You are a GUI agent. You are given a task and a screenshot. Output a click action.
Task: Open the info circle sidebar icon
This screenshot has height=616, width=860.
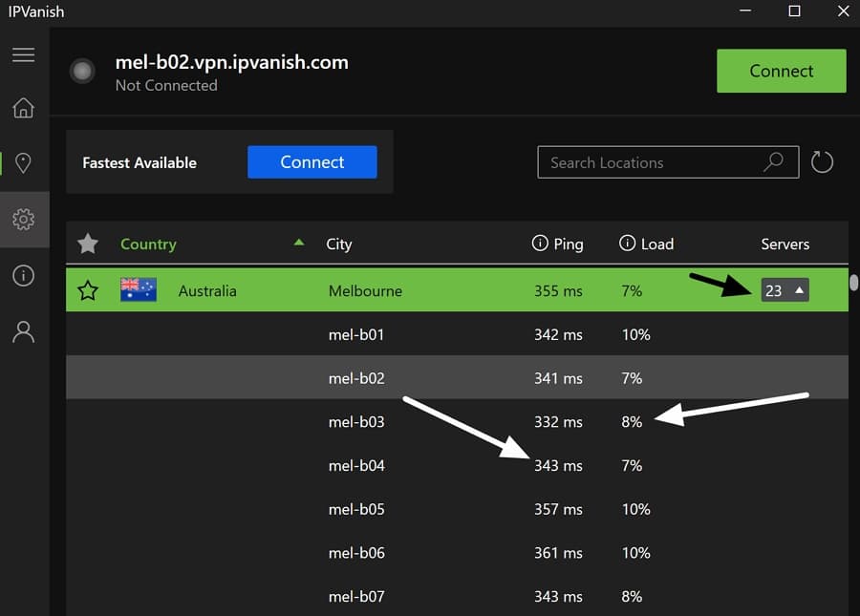(24, 276)
